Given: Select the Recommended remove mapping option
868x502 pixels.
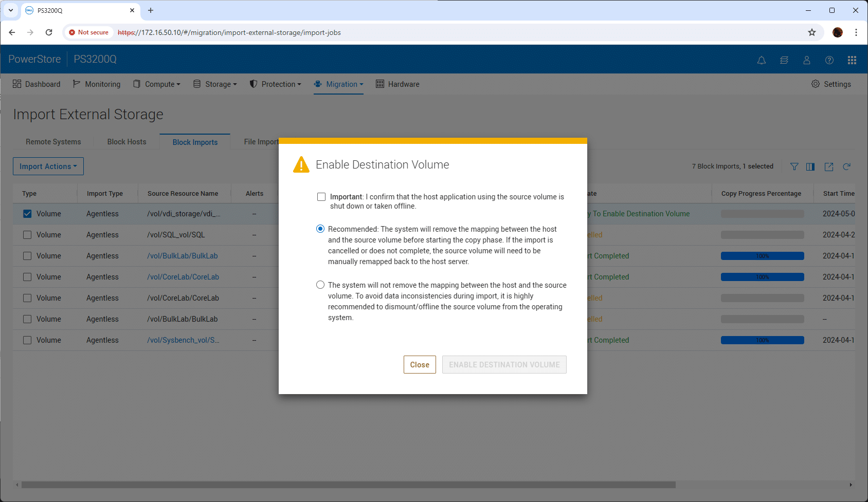Looking at the screenshot, I should (x=320, y=229).
